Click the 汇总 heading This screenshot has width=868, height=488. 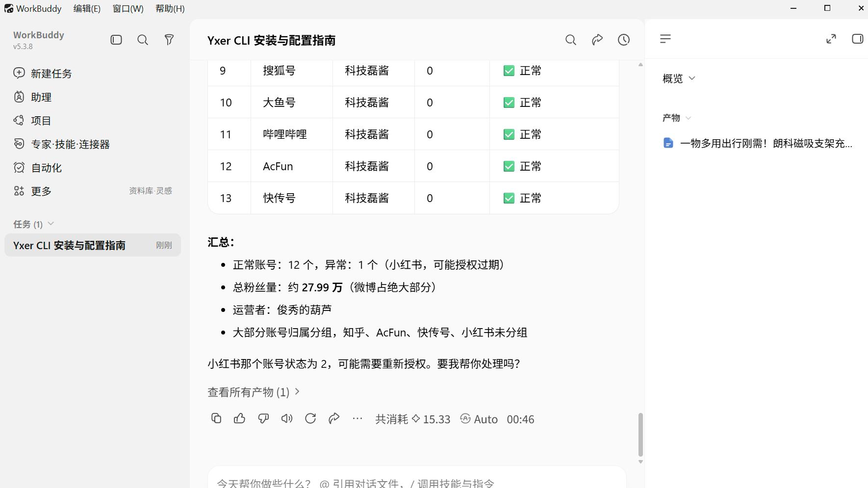[x=221, y=242]
